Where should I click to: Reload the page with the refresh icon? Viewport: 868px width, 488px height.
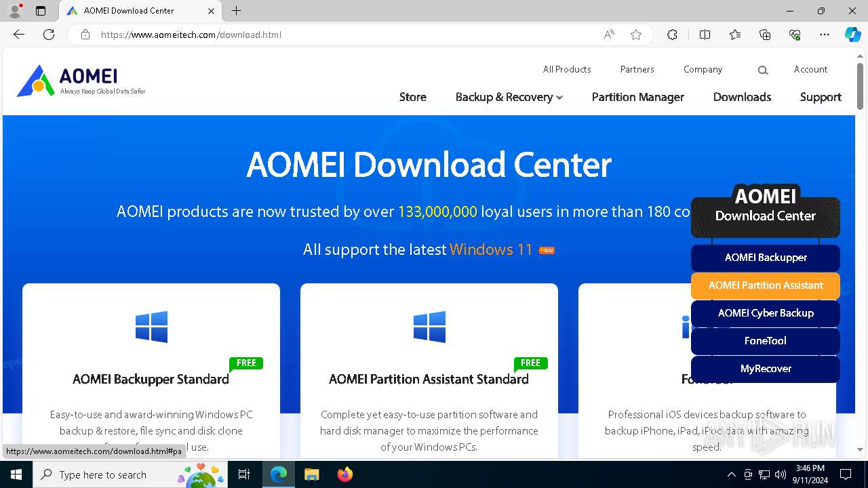coord(49,35)
